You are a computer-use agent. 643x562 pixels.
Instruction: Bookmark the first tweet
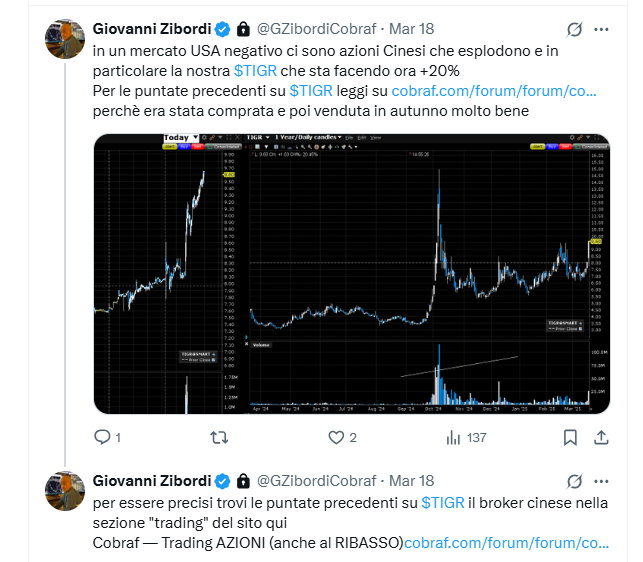tap(570, 438)
